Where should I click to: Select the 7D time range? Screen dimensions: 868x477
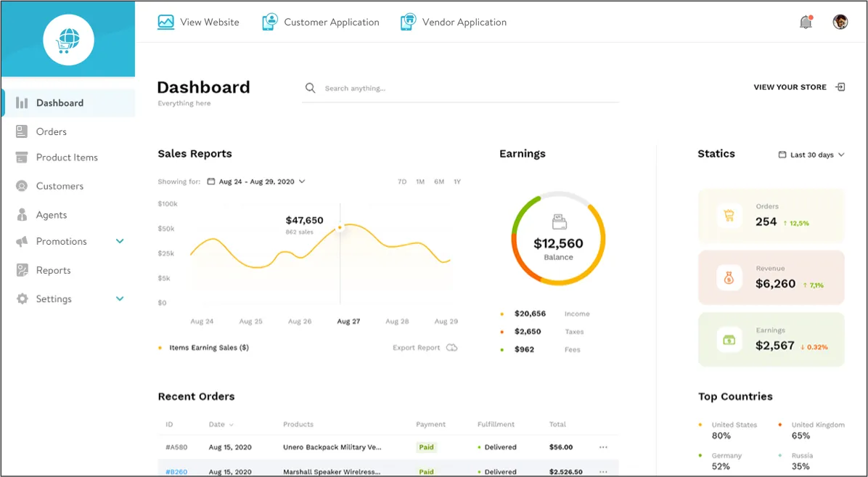(x=402, y=182)
